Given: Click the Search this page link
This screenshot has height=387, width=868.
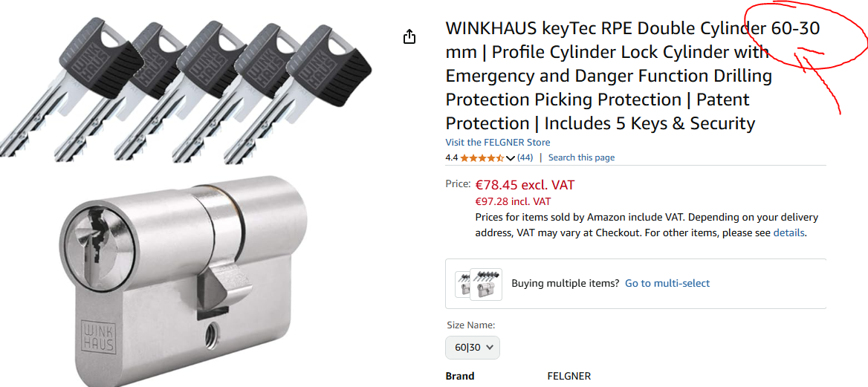Looking at the screenshot, I should pyautogui.click(x=581, y=157).
